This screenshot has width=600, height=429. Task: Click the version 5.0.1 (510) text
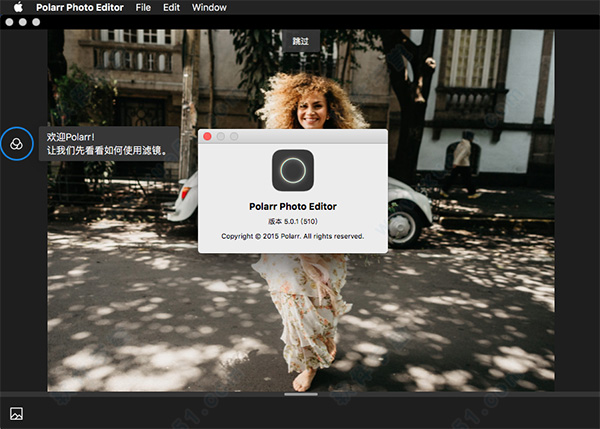pyautogui.click(x=293, y=221)
